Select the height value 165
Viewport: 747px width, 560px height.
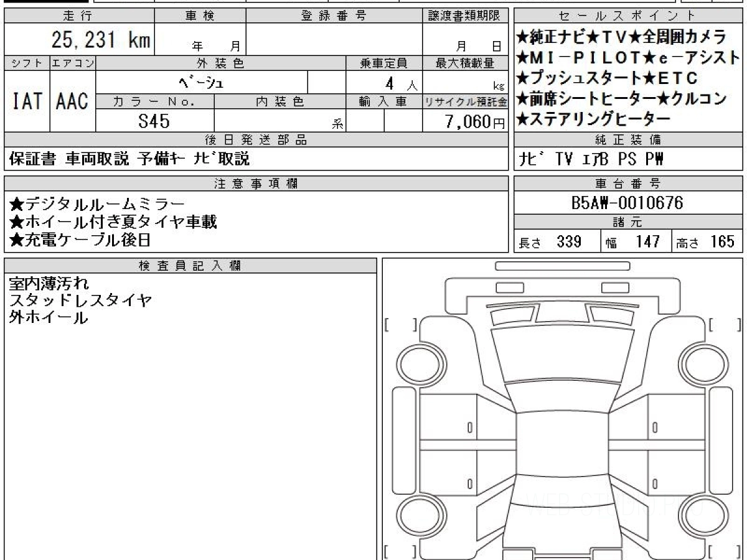[723, 241]
